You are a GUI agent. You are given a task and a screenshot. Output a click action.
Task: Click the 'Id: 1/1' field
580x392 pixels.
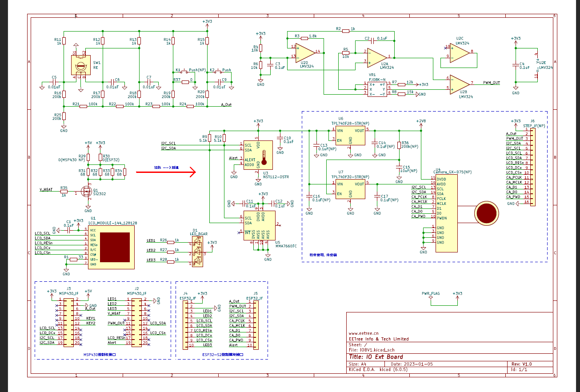click(519, 369)
